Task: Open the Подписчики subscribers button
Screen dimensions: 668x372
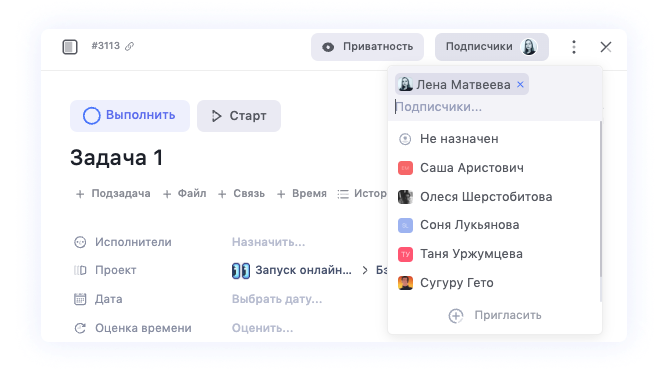Action: click(x=492, y=47)
